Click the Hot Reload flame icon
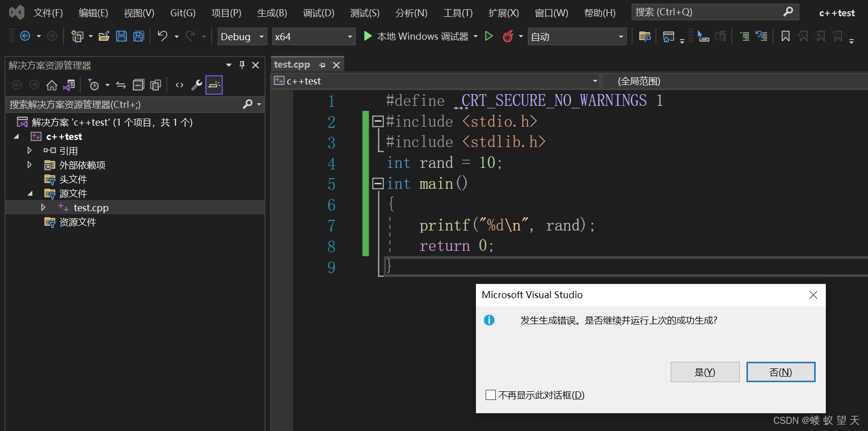Viewport: 868px width, 431px height. 507,36
